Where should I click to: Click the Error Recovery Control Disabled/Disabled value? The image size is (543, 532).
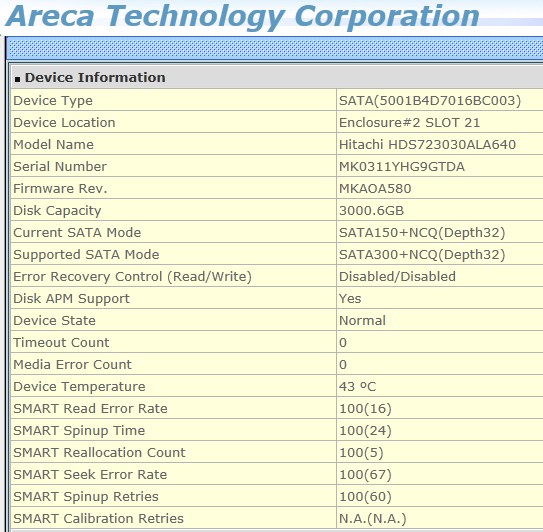pyautogui.click(x=397, y=276)
